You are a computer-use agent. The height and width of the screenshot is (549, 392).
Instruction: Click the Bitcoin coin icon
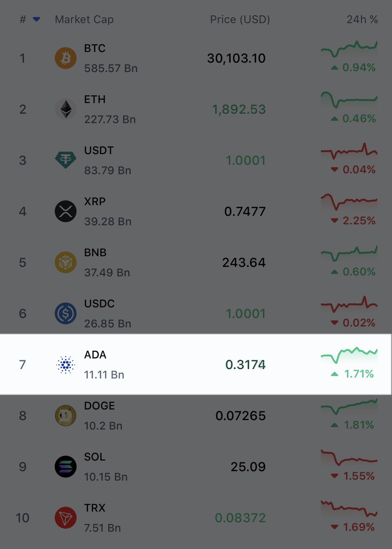point(66,58)
